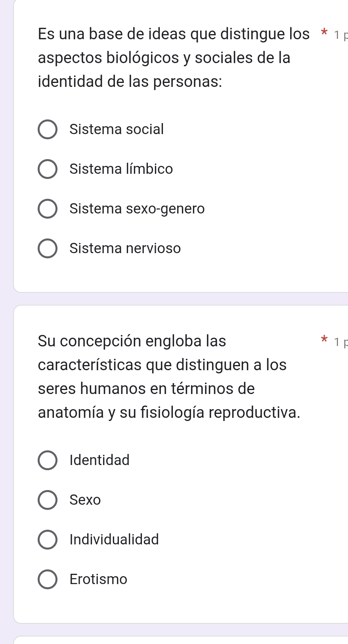348x644 pixels.
Task: Select the 'Identidad' radio circle
Action: [x=48, y=460]
